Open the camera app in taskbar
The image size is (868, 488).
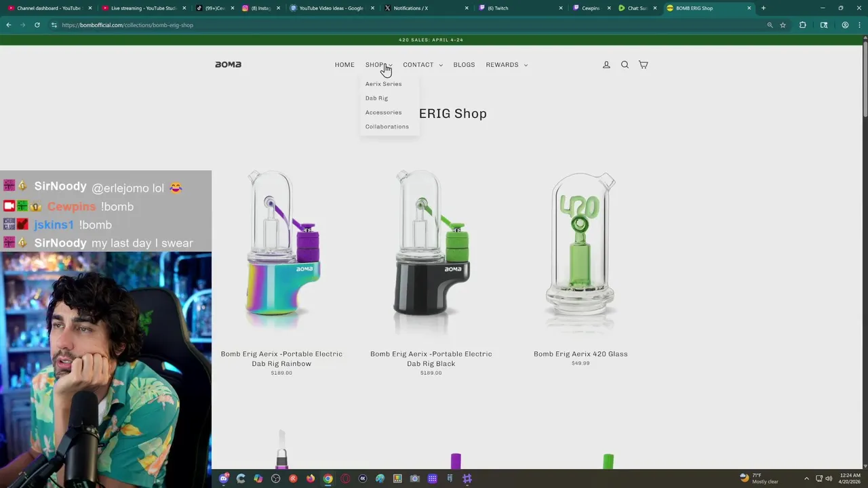tap(415, 479)
